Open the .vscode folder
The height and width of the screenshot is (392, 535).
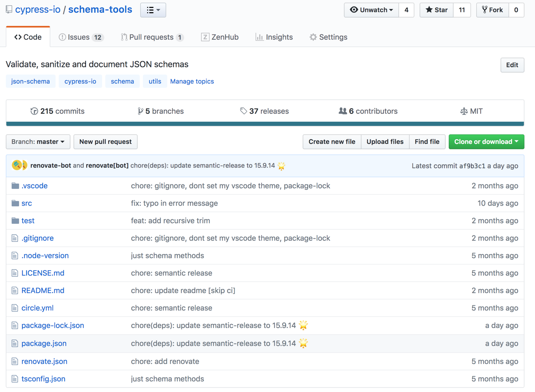35,186
